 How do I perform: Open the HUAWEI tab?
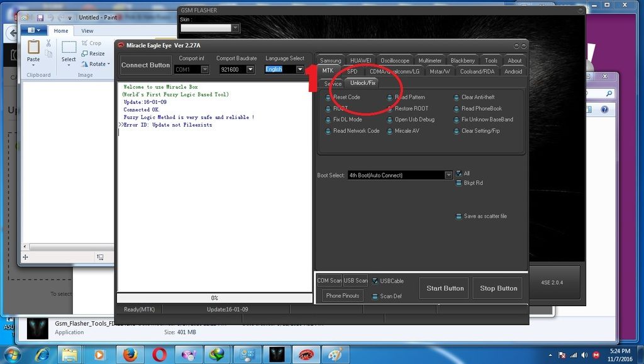coord(360,60)
